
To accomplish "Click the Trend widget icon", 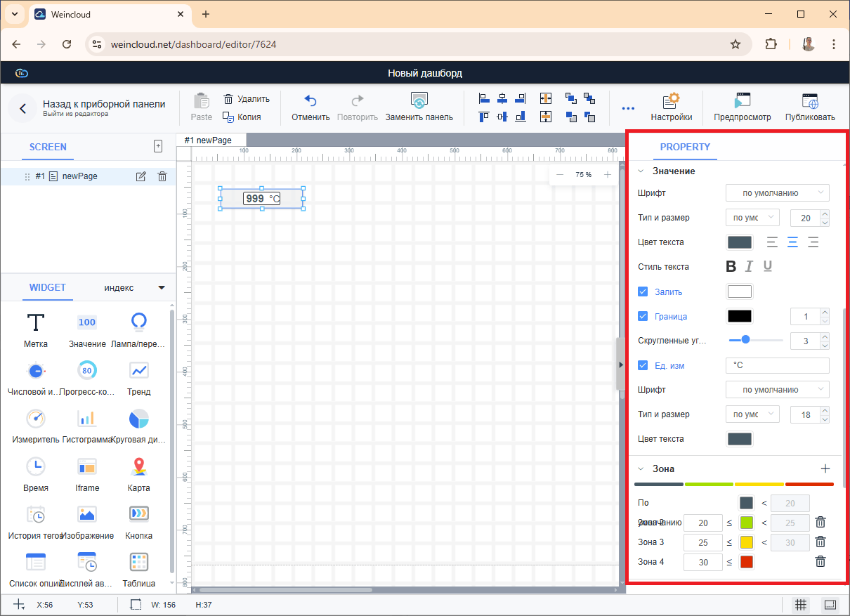I will (x=138, y=370).
